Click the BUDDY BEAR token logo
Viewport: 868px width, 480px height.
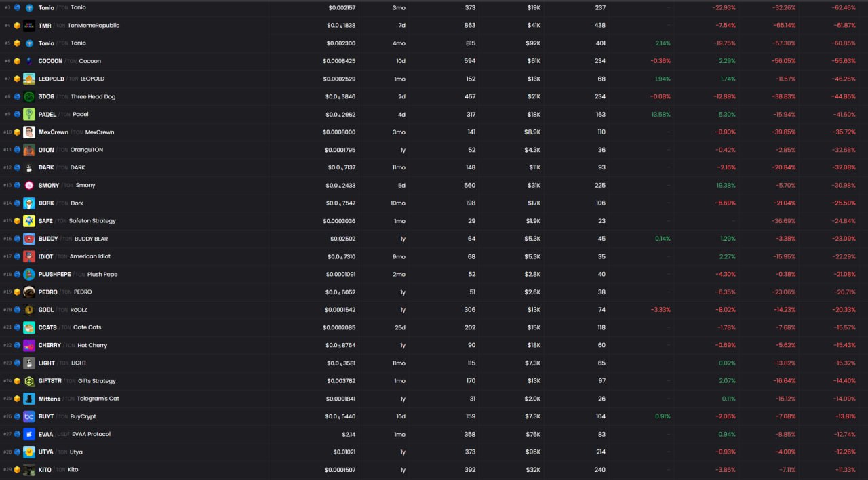(x=29, y=239)
